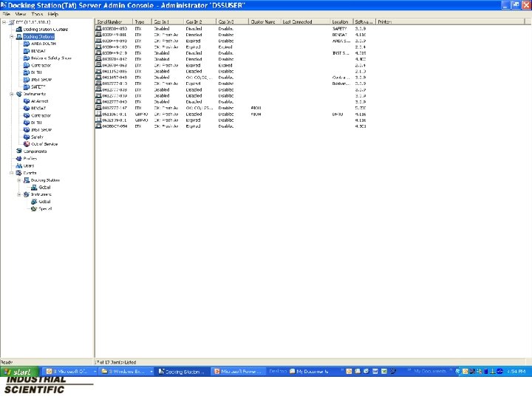Image resolution: width=532 pixels, height=399 pixels.
Task: Click the server root node icon
Action: (x=12, y=22)
